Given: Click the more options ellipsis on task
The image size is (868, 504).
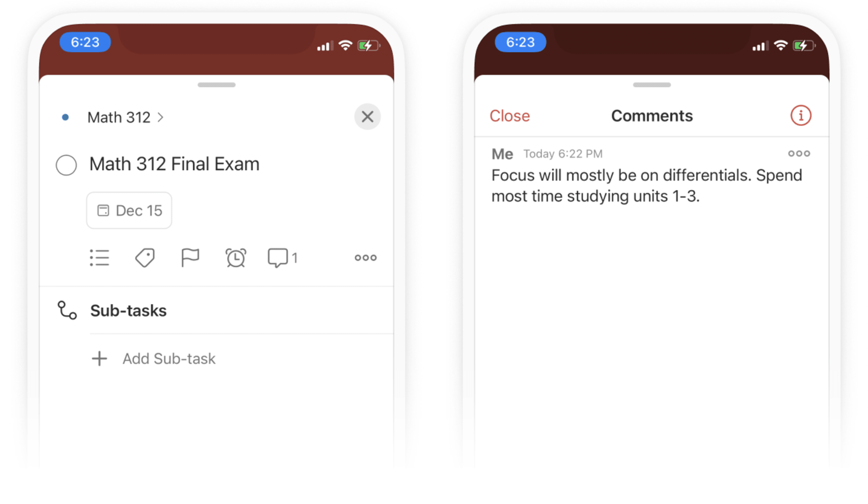Looking at the screenshot, I should point(366,257).
